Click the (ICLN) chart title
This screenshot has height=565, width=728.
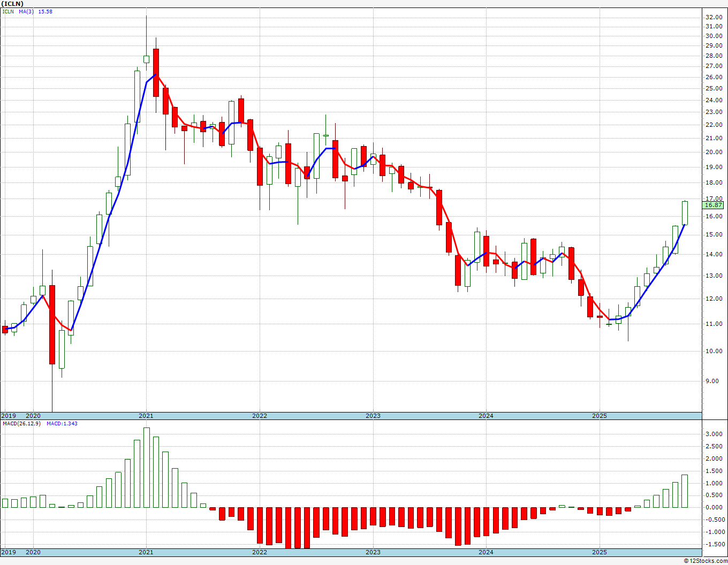click(13, 3)
